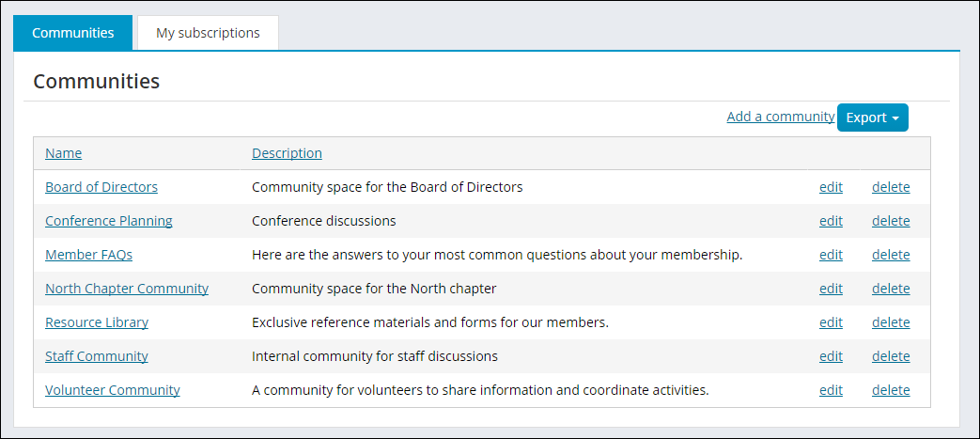Image resolution: width=980 pixels, height=439 pixels.
Task: Sort table by Description column header
Action: pos(287,153)
